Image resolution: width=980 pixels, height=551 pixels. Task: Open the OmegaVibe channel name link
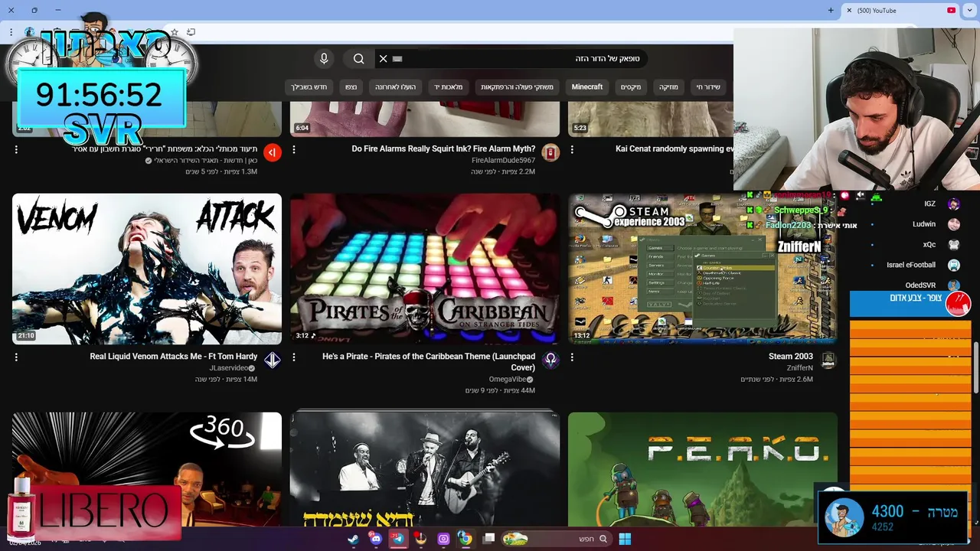tap(508, 379)
